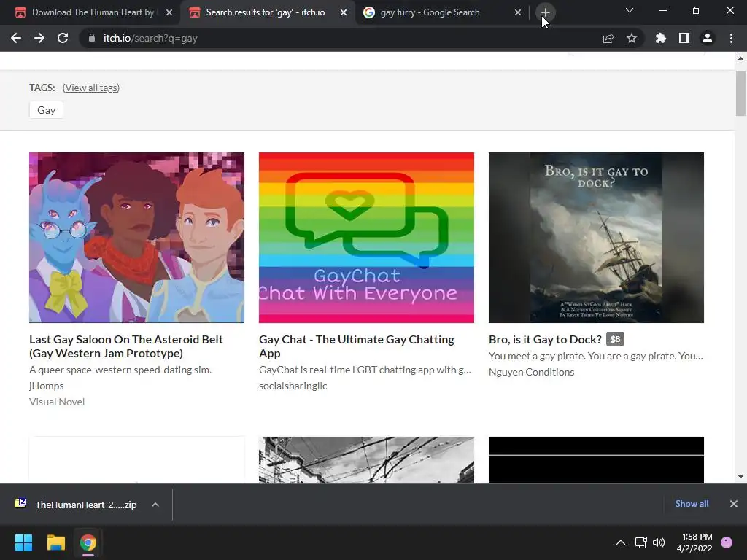Open the network status tray icon
Viewport: 747px width, 560px height.
(640, 542)
